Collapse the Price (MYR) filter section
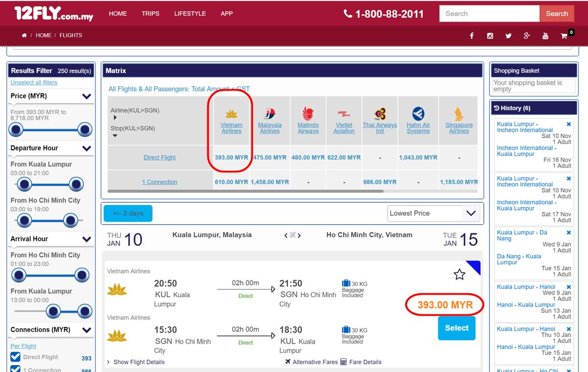This screenshot has width=588, height=372. [x=87, y=96]
